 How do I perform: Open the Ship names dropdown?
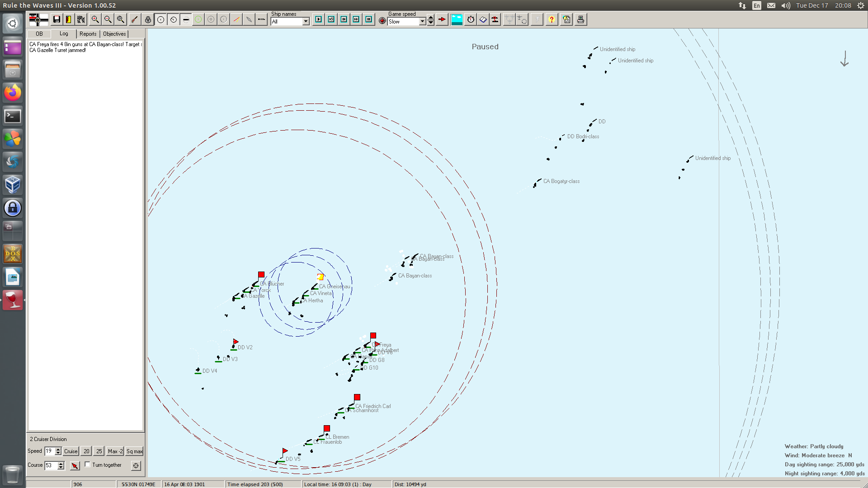pyautogui.click(x=306, y=21)
